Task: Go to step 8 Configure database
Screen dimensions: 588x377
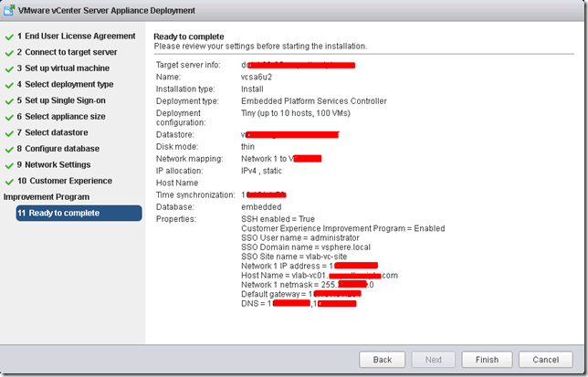Action: coord(58,149)
